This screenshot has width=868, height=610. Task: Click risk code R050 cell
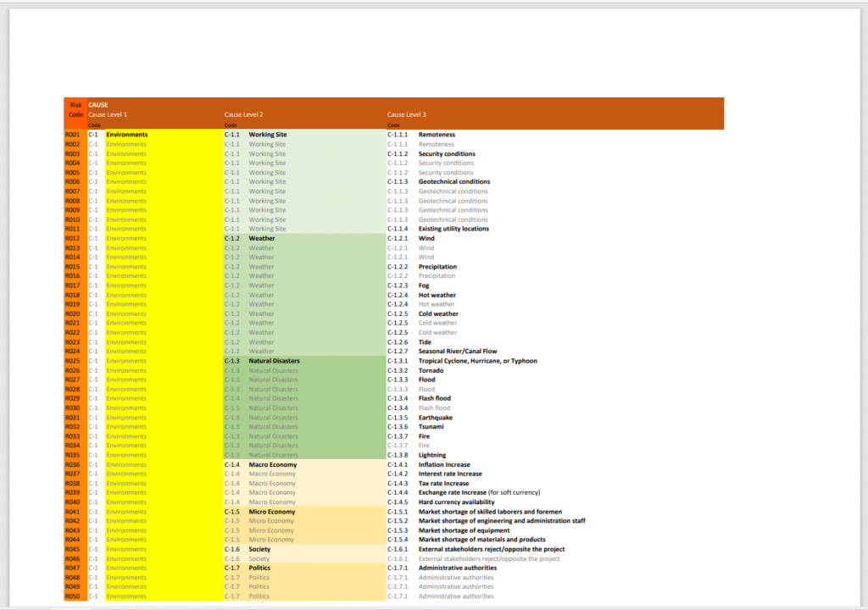[73, 596]
